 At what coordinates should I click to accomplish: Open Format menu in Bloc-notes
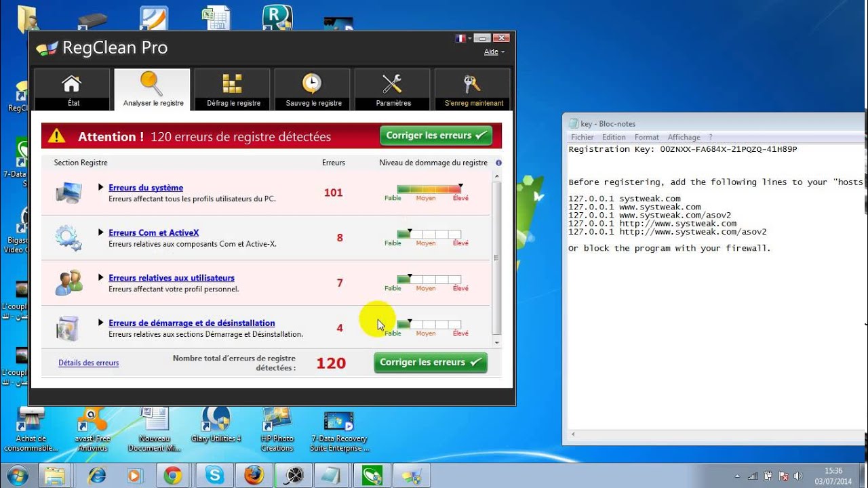[x=647, y=137]
